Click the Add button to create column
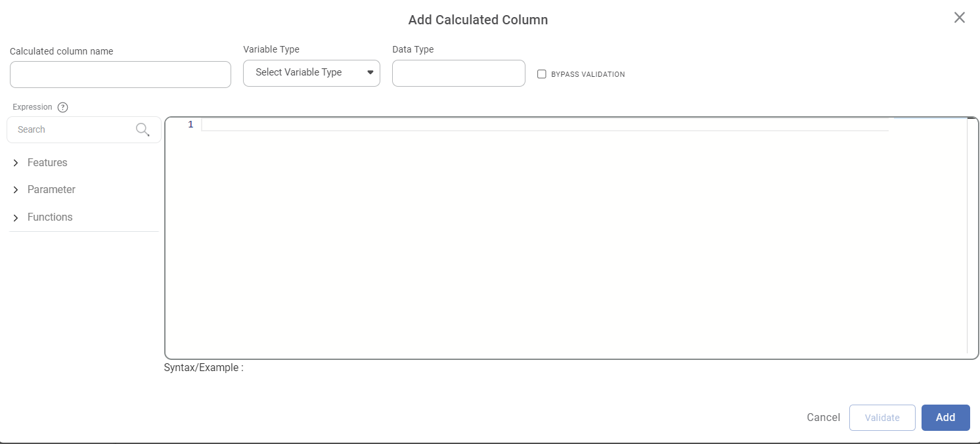This screenshot has height=444, width=980. tap(945, 418)
